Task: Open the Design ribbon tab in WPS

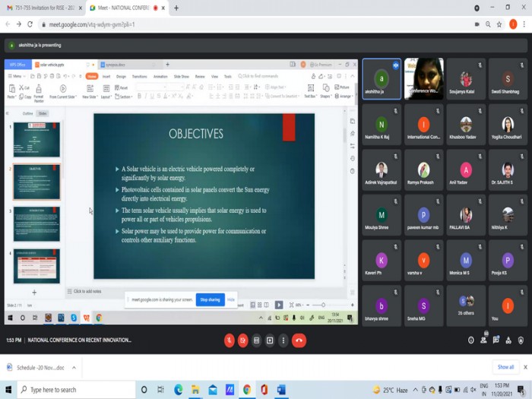Action: pos(122,76)
